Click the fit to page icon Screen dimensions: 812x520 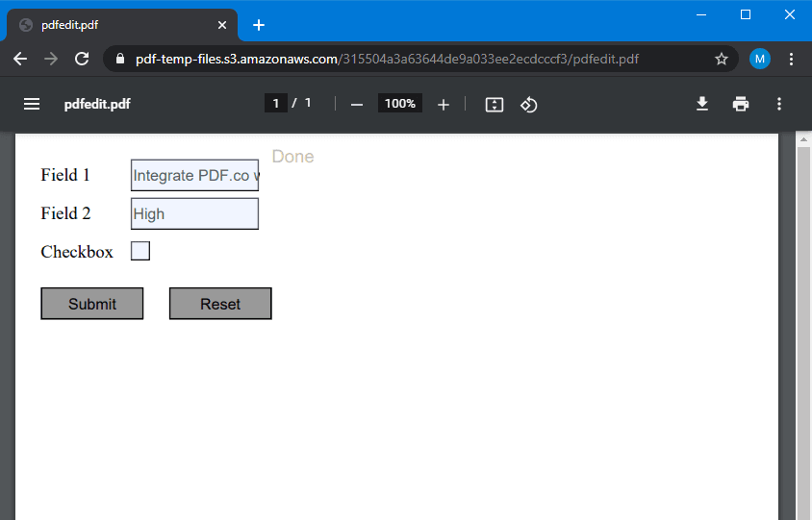[x=495, y=104]
